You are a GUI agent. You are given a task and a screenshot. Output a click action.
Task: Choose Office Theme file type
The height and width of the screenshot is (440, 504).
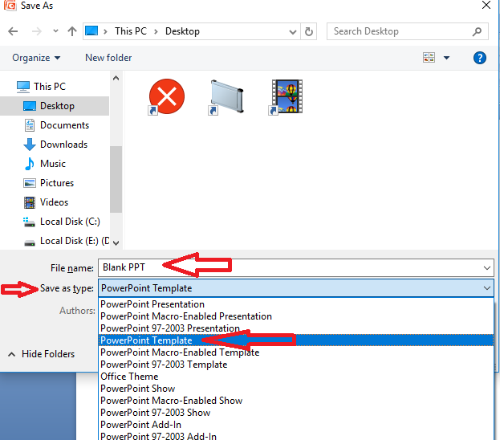click(x=295, y=377)
